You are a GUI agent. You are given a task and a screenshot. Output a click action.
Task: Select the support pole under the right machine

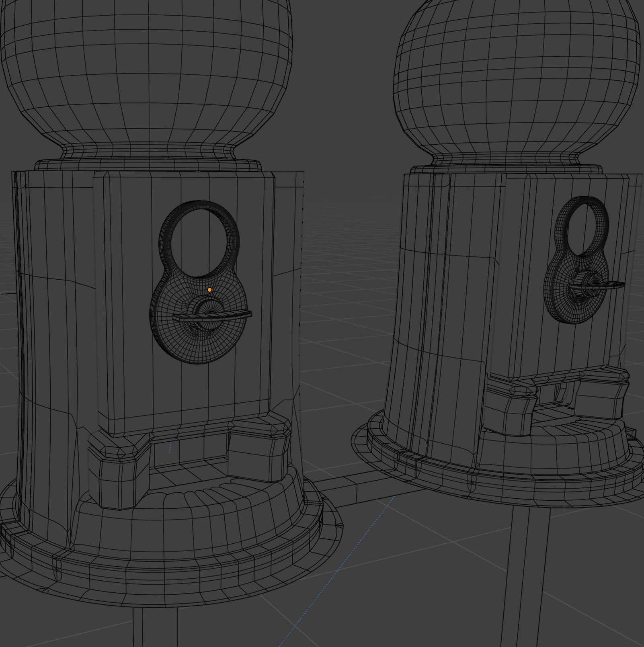[x=527, y=577]
